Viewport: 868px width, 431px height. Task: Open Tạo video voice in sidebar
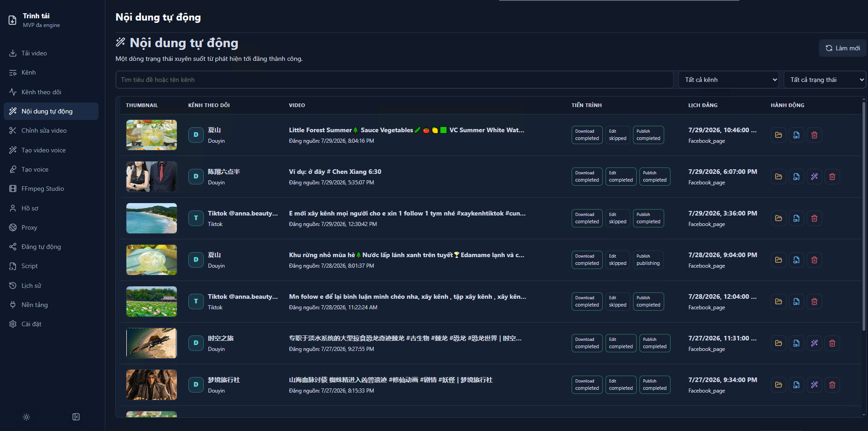click(51, 150)
